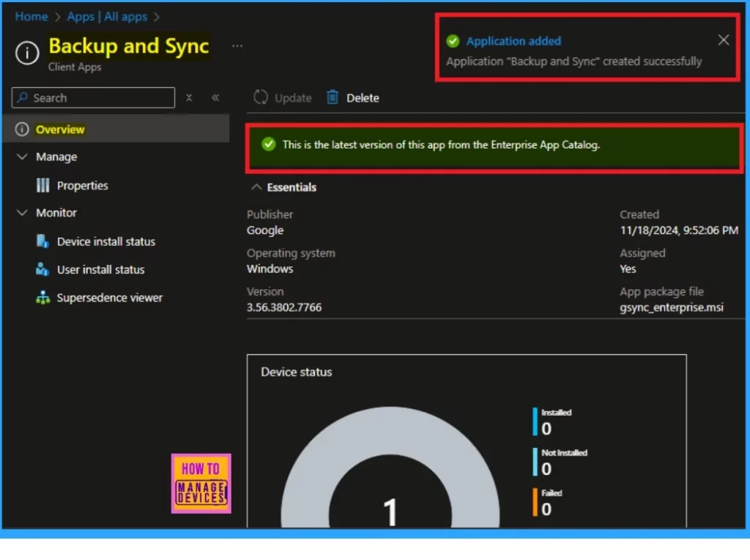Viewport: 750px width, 560px height.
Task: Click the Backup and Sync page title
Action: click(129, 46)
